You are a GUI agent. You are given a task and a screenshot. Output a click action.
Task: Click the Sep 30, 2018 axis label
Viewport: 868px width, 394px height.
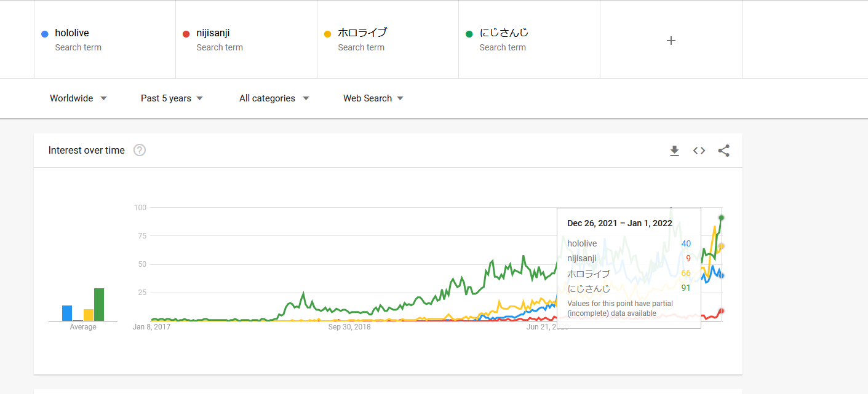click(349, 327)
